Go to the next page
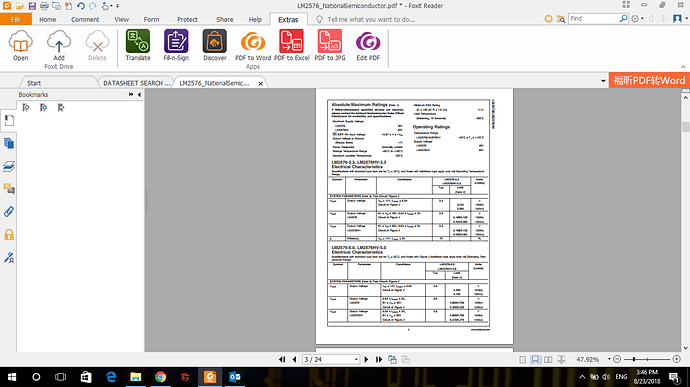The width and height of the screenshot is (690, 387). click(x=366, y=360)
